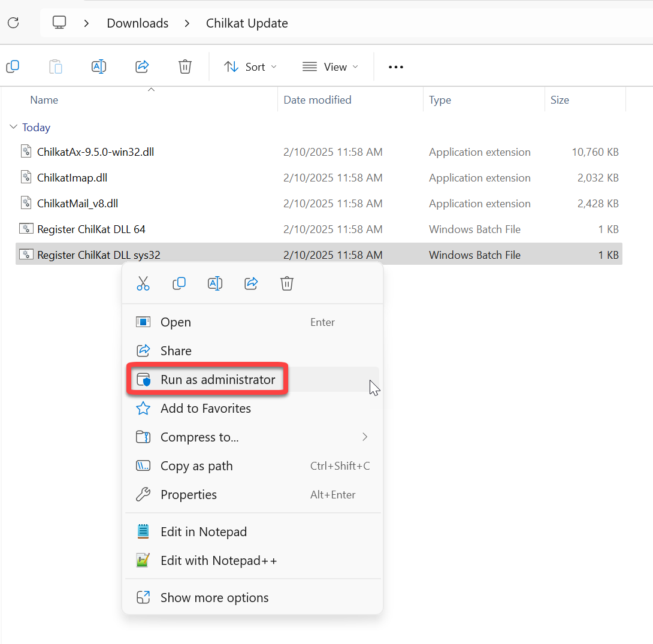Click the Share icon in the top toolbar
This screenshot has height=644, width=653.
pyautogui.click(x=142, y=66)
